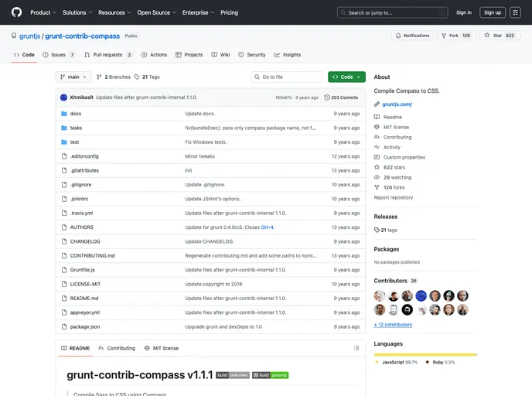This screenshot has height=396, width=532.
Task: Click the build unknown badge
Action: point(233,375)
